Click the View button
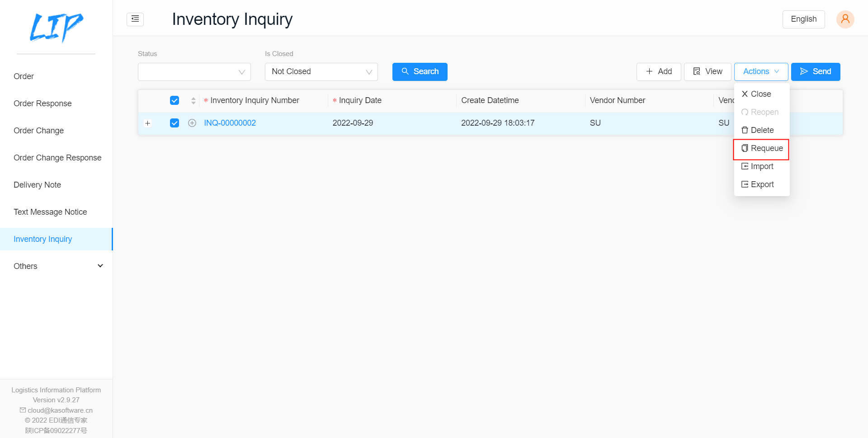 pyautogui.click(x=707, y=71)
